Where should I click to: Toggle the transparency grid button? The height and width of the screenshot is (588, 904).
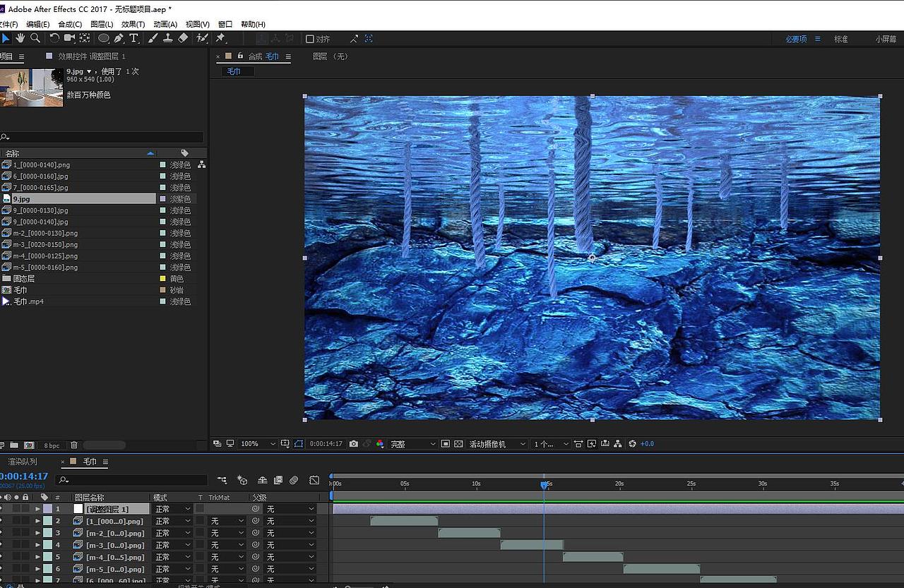tap(458, 444)
